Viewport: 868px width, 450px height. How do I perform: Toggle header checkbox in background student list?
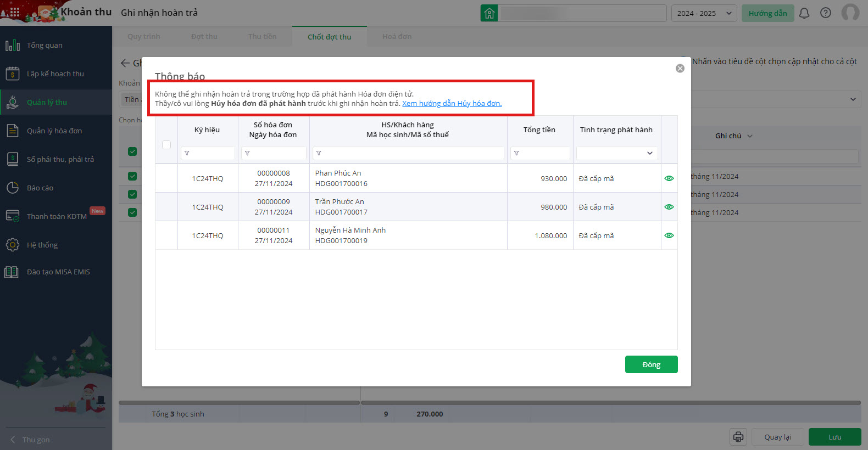click(x=132, y=151)
